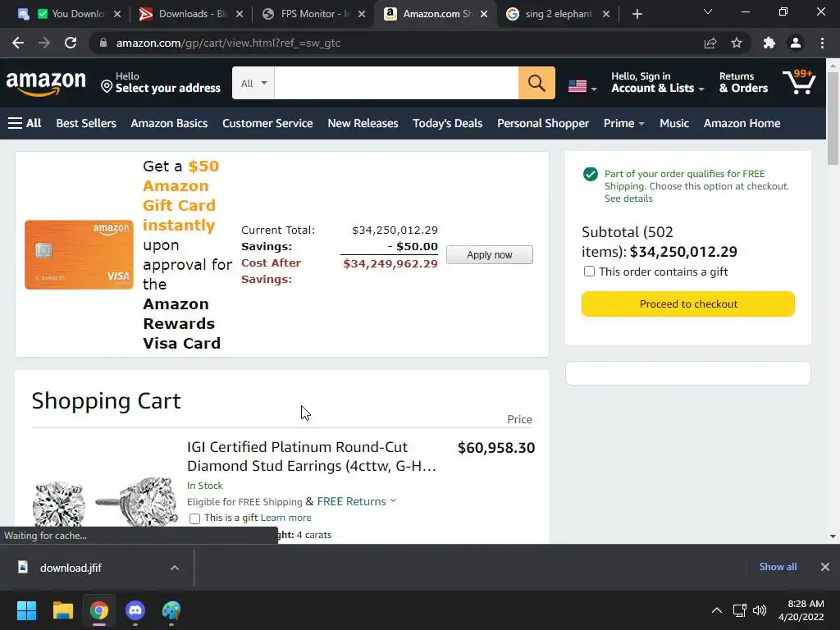Open a new tab with plus button
840x630 pixels.
click(637, 14)
